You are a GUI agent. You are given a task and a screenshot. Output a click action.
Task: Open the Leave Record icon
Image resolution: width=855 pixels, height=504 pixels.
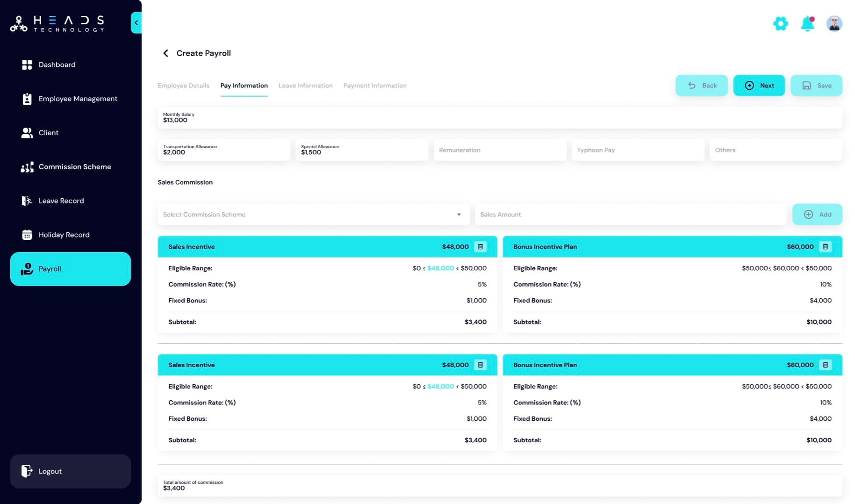pos(27,201)
